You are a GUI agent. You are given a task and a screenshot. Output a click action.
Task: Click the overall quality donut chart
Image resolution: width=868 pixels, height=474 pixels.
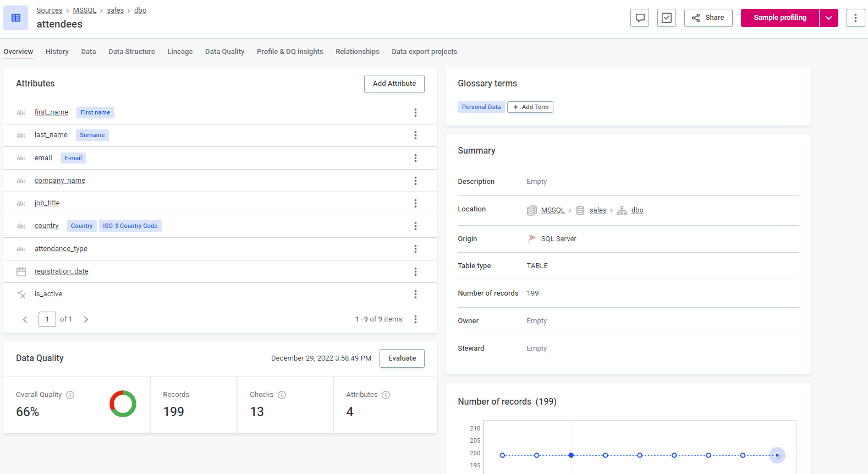[123, 404]
